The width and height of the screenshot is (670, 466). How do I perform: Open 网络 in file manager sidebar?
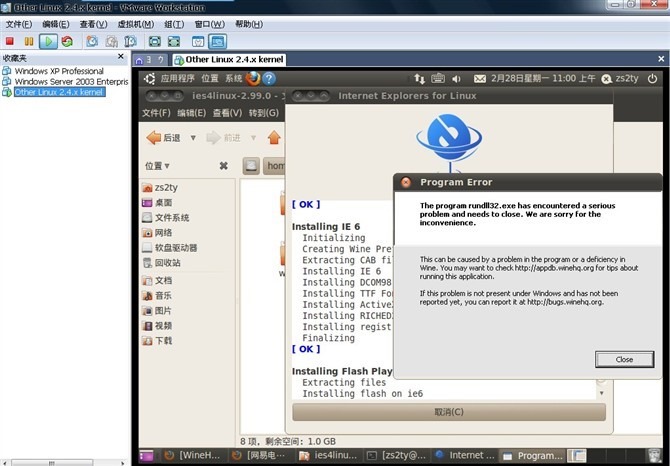pos(157,233)
